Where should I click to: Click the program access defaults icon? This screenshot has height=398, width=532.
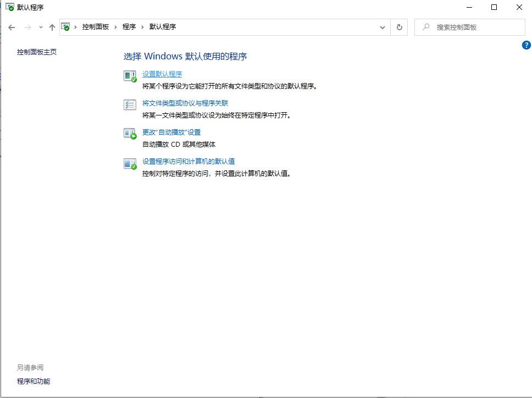click(130, 163)
